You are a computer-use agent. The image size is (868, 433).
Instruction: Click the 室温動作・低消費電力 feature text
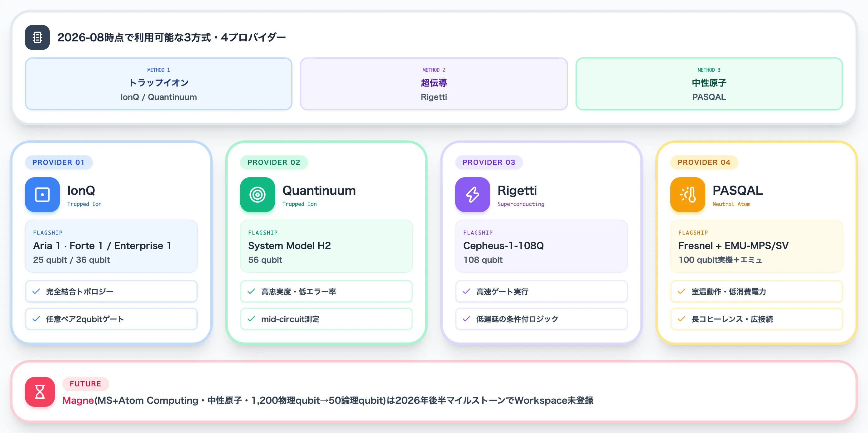click(729, 292)
